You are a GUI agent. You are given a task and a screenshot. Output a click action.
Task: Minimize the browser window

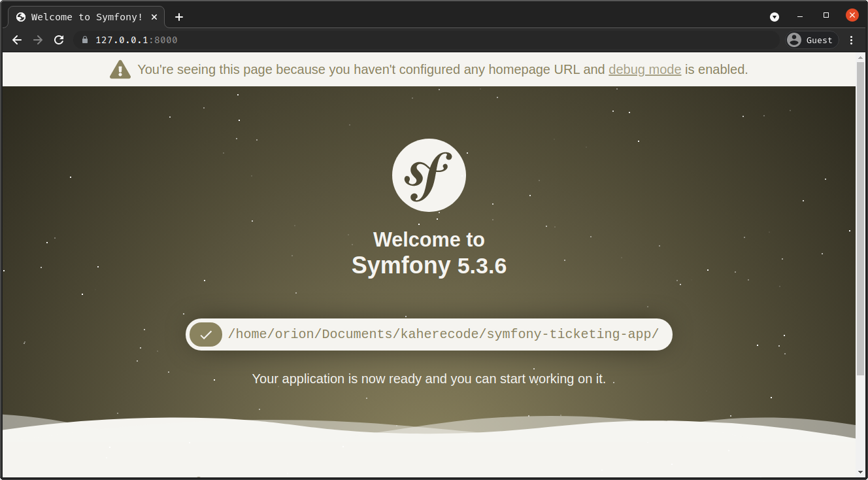800,16
